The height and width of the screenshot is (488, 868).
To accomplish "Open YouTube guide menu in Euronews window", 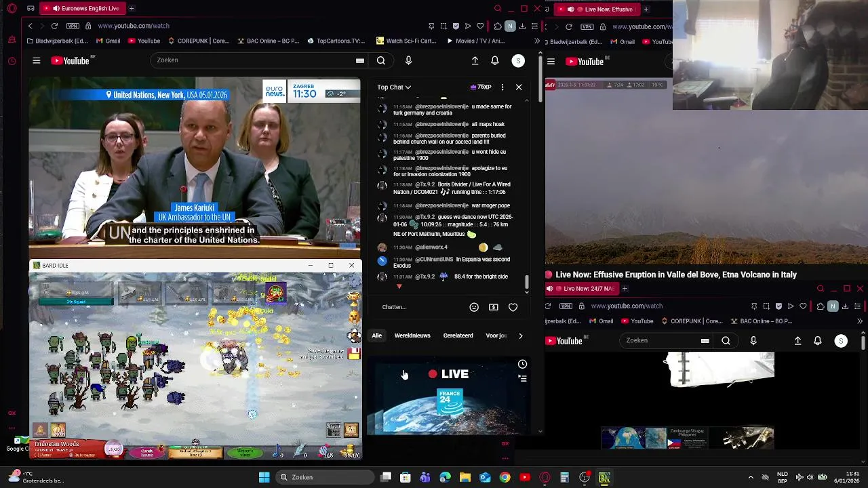I will (x=37, y=60).
